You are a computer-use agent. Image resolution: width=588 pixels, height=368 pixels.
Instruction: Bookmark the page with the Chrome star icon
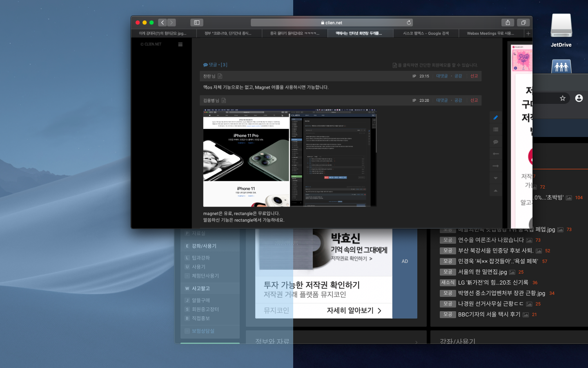click(563, 98)
